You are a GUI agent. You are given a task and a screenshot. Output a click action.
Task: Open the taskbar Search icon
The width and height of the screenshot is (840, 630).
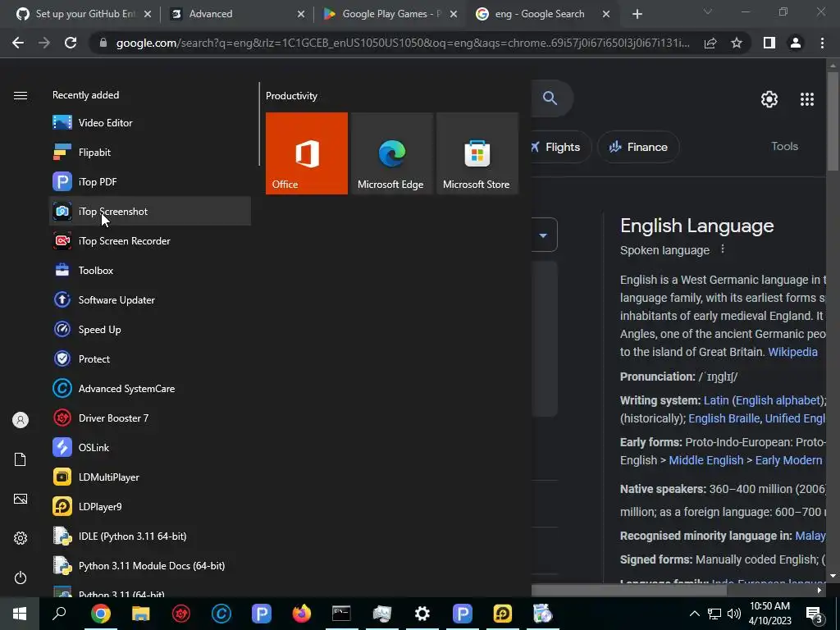pyautogui.click(x=59, y=614)
